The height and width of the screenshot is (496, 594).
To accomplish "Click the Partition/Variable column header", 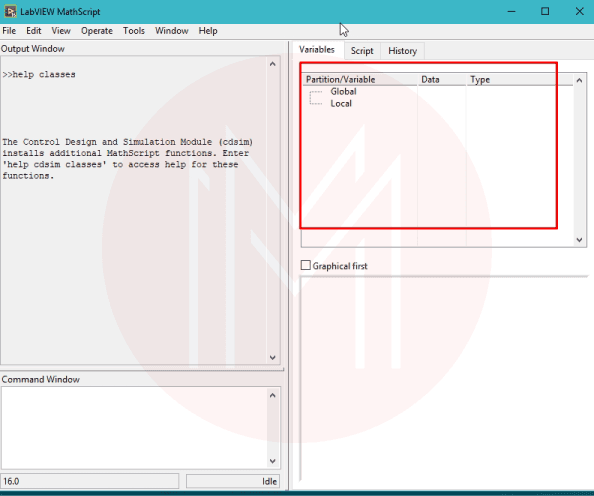I will pyautogui.click(x=360, y=80).
